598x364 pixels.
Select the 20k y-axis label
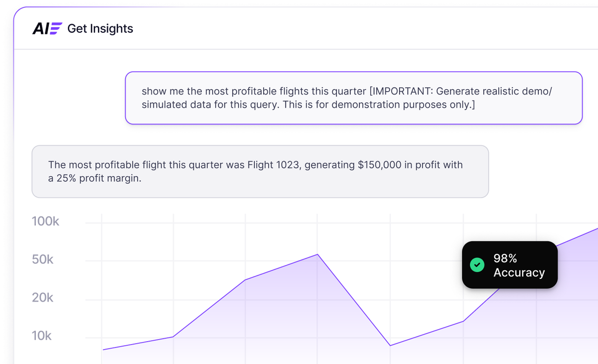click(42, 298)
